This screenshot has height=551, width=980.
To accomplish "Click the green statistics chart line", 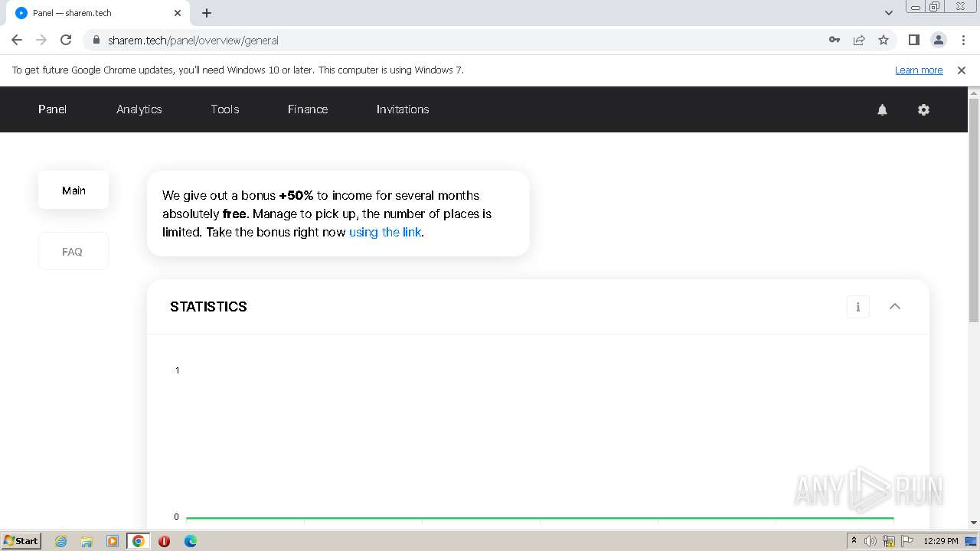I will (540, 518).
